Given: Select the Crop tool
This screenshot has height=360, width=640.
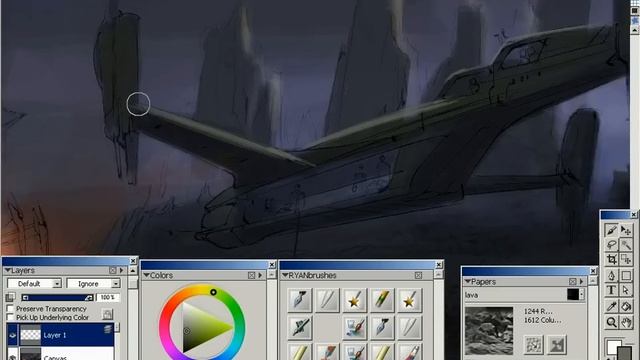Looking at the screenshot, I should click(611, 260).
